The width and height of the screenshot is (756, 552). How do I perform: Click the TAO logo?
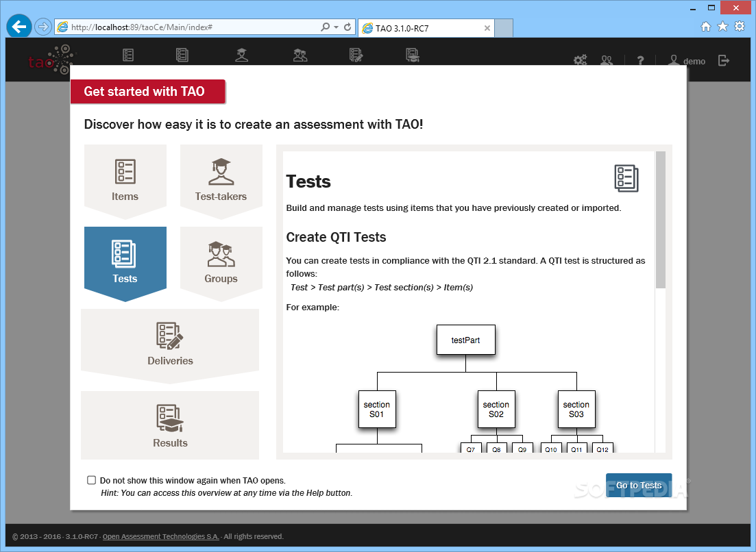51,60
